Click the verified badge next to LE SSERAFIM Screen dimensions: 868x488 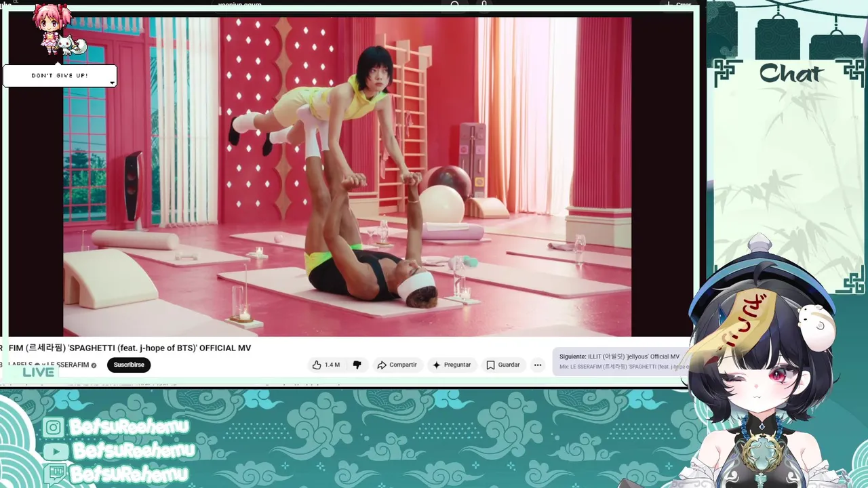(94, 365)
